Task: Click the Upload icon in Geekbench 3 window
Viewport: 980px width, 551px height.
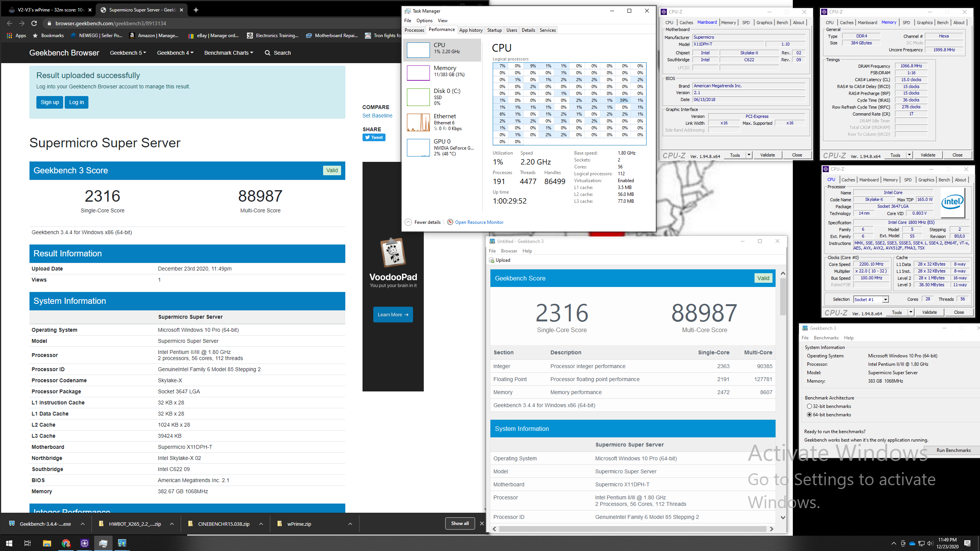Action: point(492,260)
